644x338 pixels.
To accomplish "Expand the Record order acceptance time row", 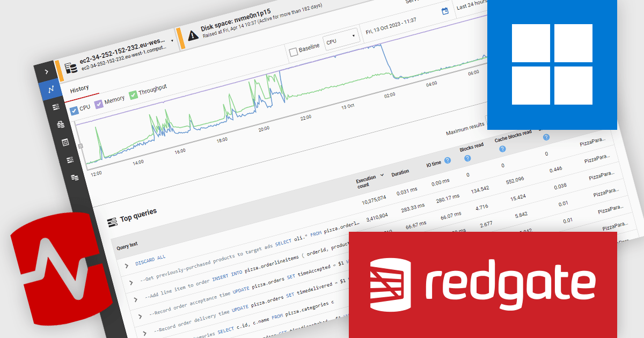I will click(140, 317).
